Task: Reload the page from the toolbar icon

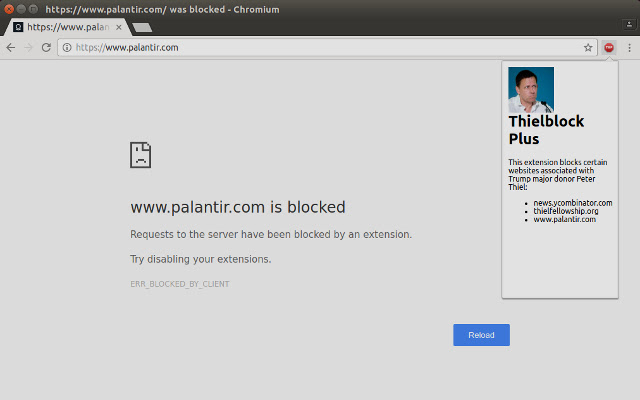Action: (46, 47)
